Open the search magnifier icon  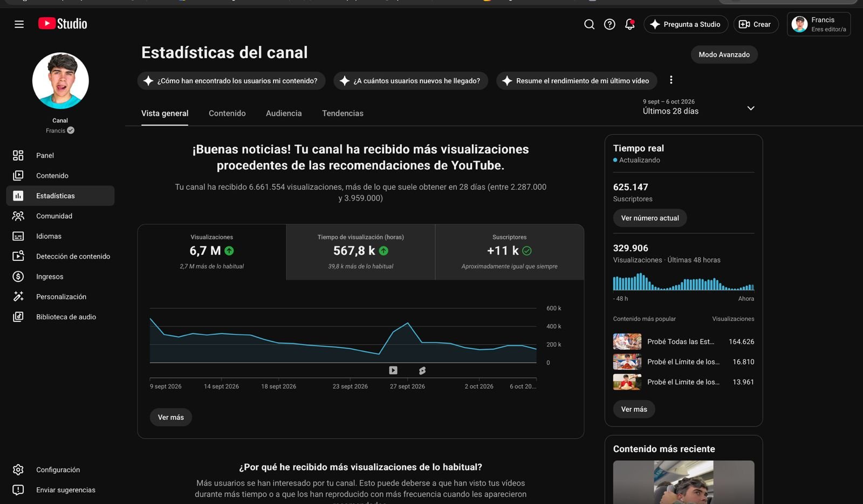click(589, 24)
